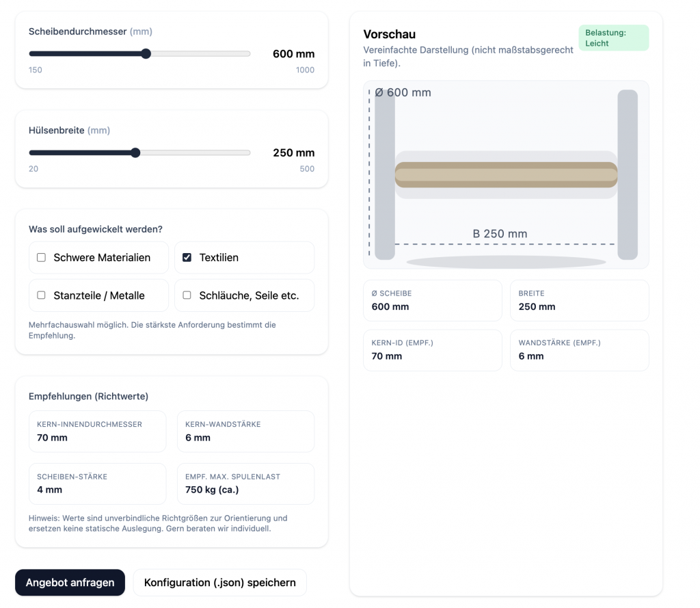
Task: Click the Belastung: Leicht badge
Action: tap(613, 38)
